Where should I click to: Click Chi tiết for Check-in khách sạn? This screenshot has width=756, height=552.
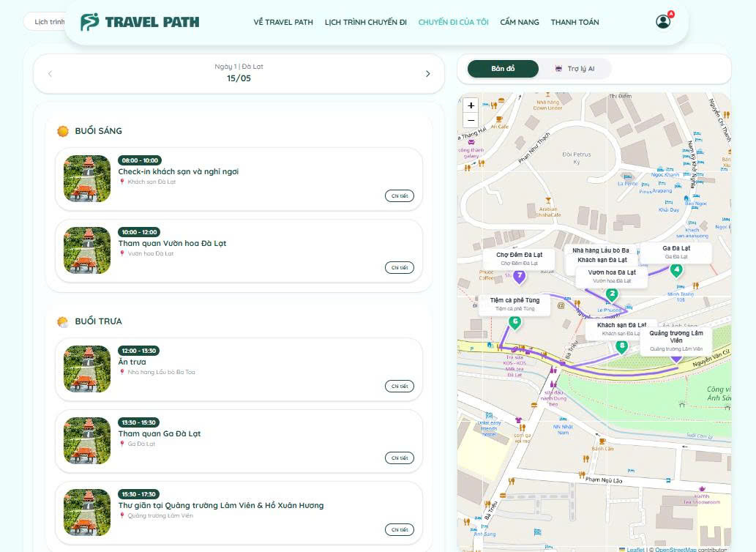(399, 196)
